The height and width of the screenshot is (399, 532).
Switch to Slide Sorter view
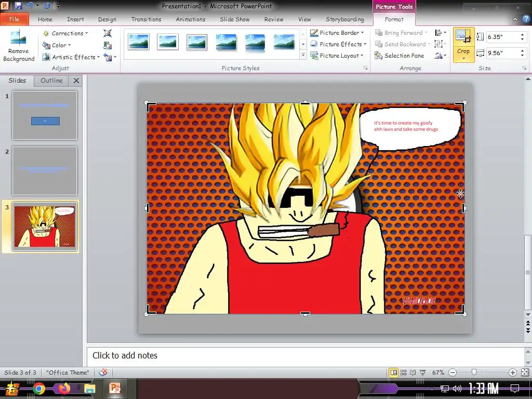403,373
